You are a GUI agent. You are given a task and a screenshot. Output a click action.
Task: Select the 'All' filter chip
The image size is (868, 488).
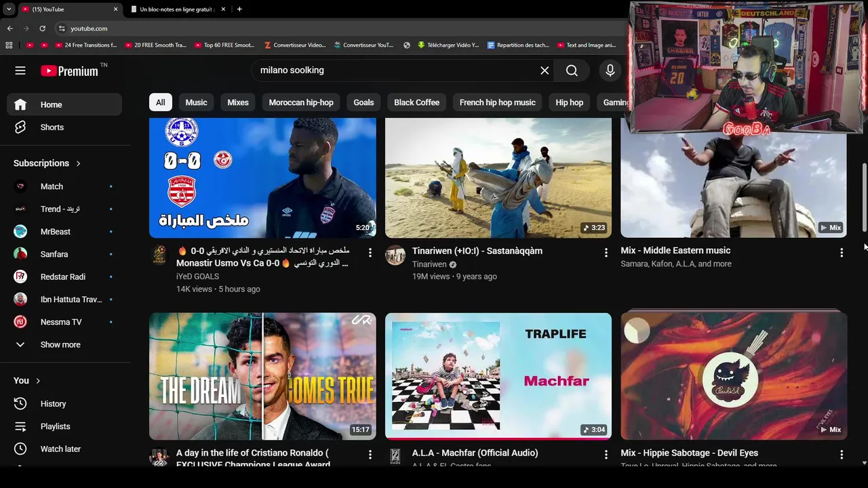[x=160, y=102]
